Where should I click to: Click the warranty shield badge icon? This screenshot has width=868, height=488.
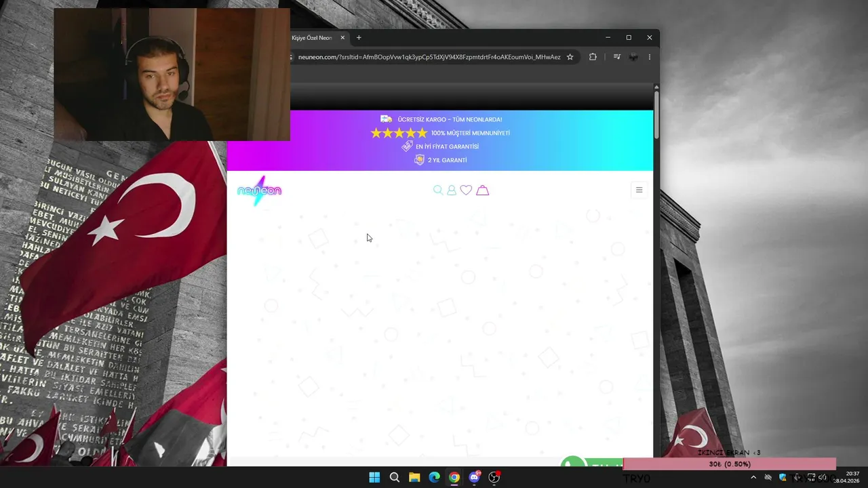pos(419,160)
